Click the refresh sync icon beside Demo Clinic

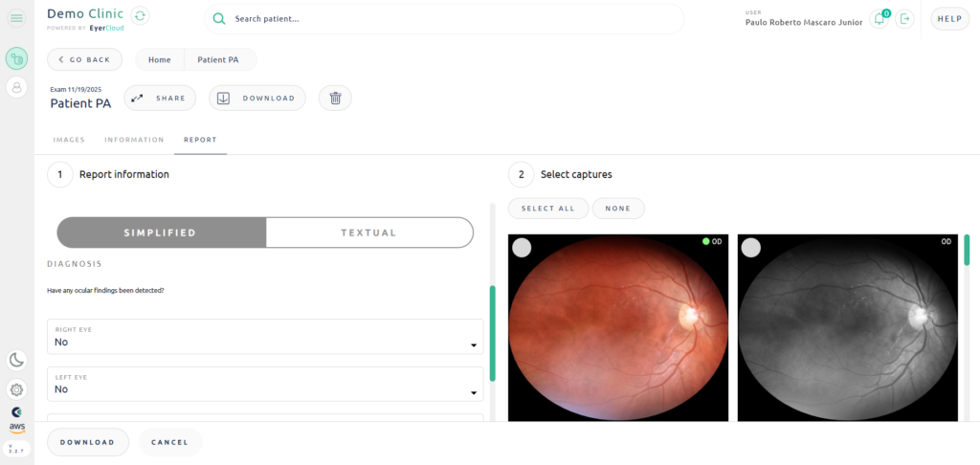[x=141, y=15]
